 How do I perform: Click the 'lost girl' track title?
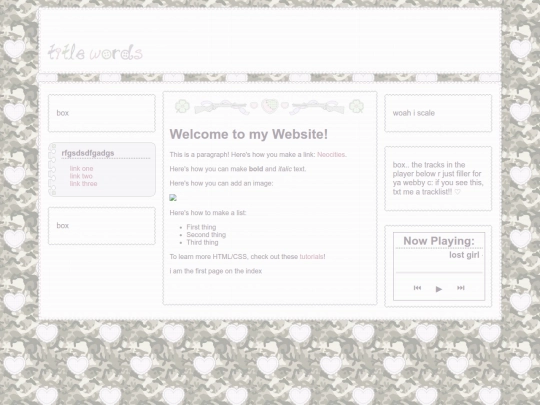click(464, 255)
